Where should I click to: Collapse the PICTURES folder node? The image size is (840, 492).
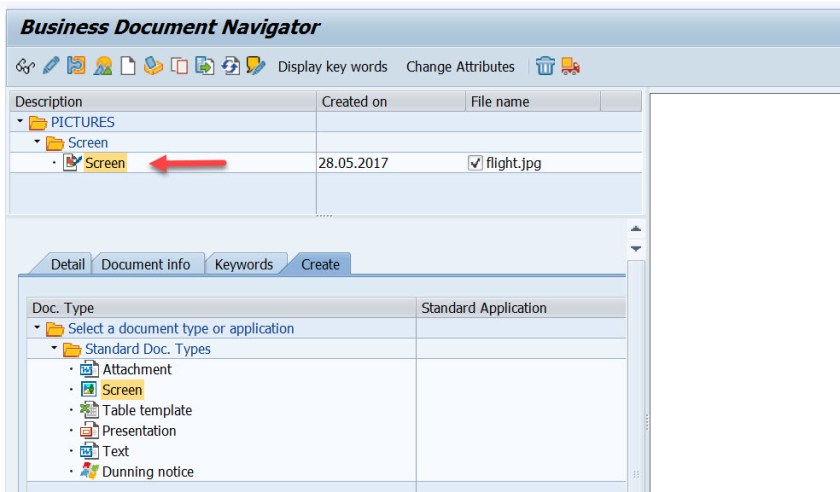pyautogui.click(x=20, y=122)
